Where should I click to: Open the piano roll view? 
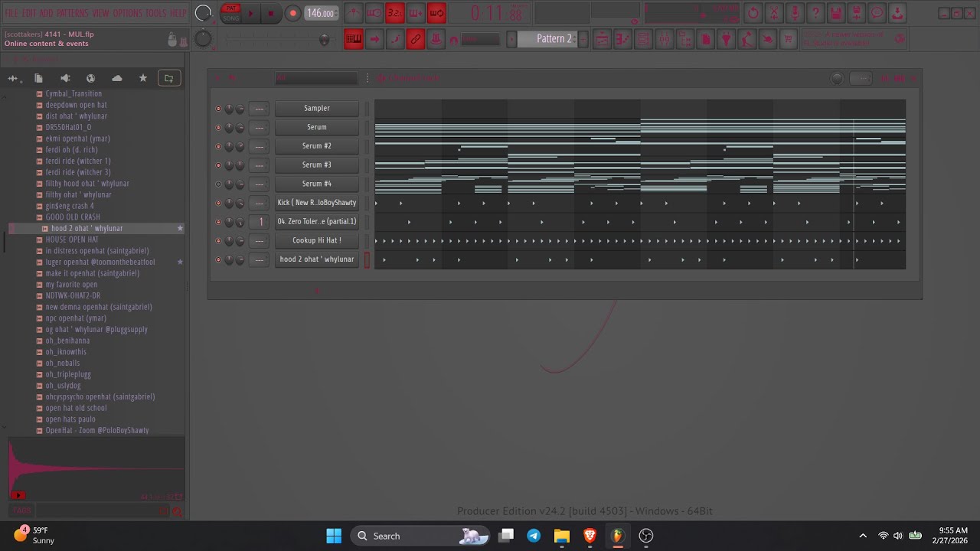tap(623, 39)
